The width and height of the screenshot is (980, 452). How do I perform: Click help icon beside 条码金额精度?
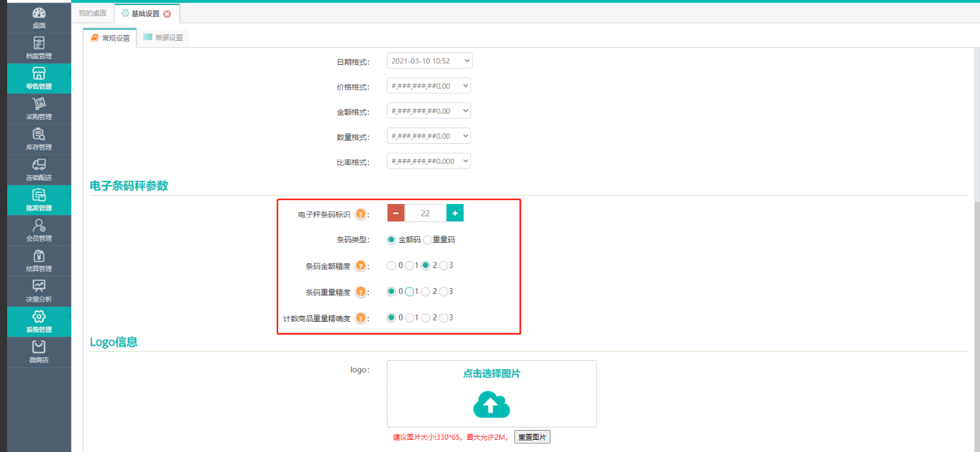coord(361,266)
